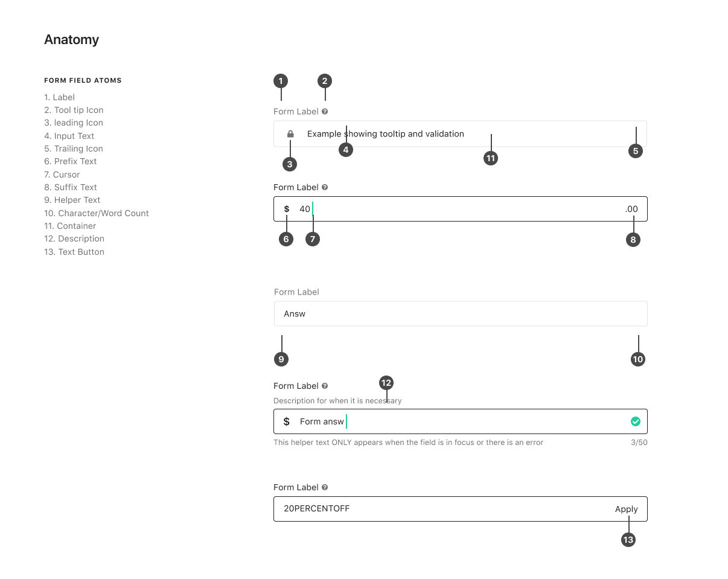Click the Form Label text above the 20PERCENTOFF field
The image size is (728, 579).
point(296,487)
